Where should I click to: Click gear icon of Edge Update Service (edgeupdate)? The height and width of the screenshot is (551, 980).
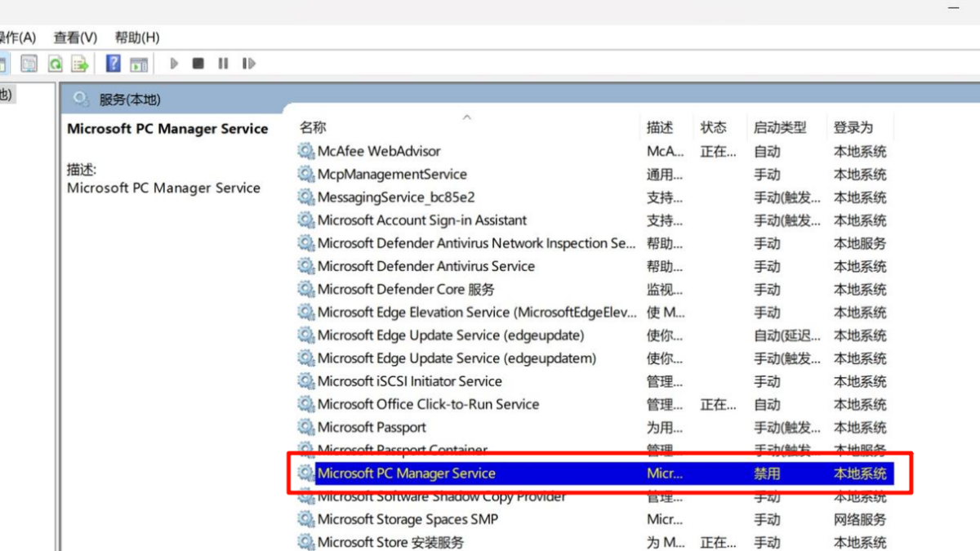[305, 335]
